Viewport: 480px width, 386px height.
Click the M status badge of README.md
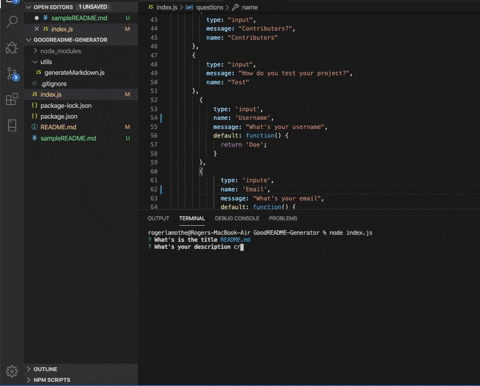pyautogui.click(x=127, y=127)
